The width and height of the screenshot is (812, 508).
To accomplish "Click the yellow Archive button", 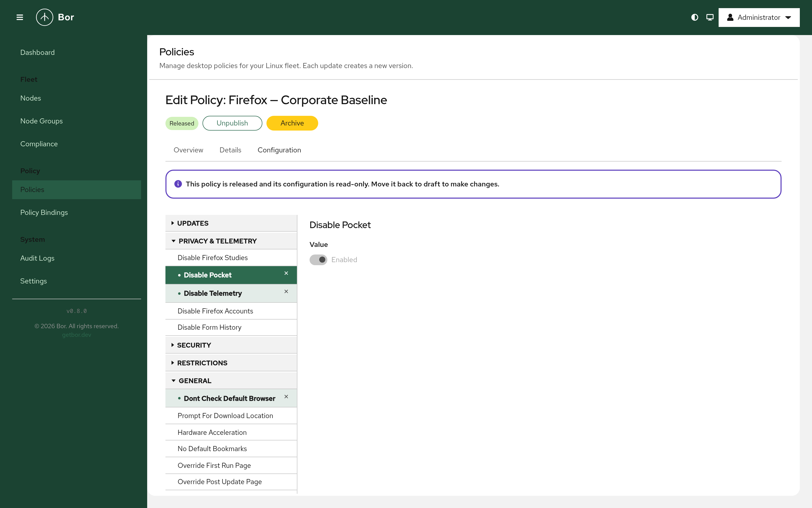I will pyautogui.click(x=292, y=123).
